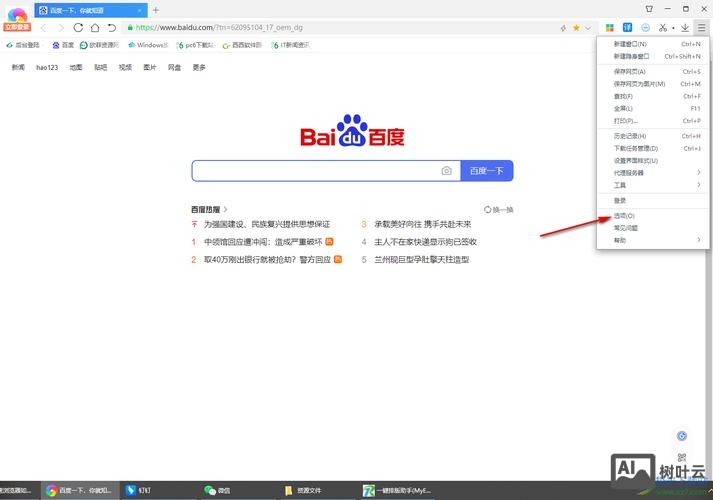The width and height of the screenshot is (713, 500).
Task: Open the 地图 link in Baidu nav
Action: click(76, 67)
